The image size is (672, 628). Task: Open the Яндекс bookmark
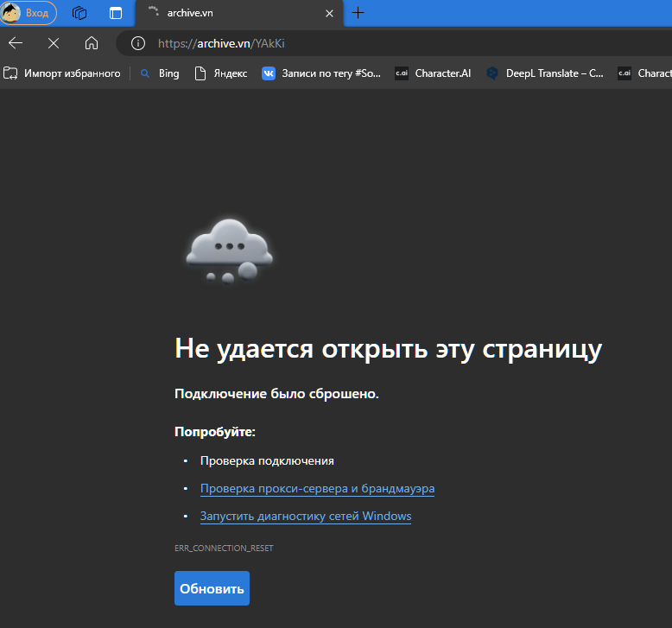(x=221, y=73)
